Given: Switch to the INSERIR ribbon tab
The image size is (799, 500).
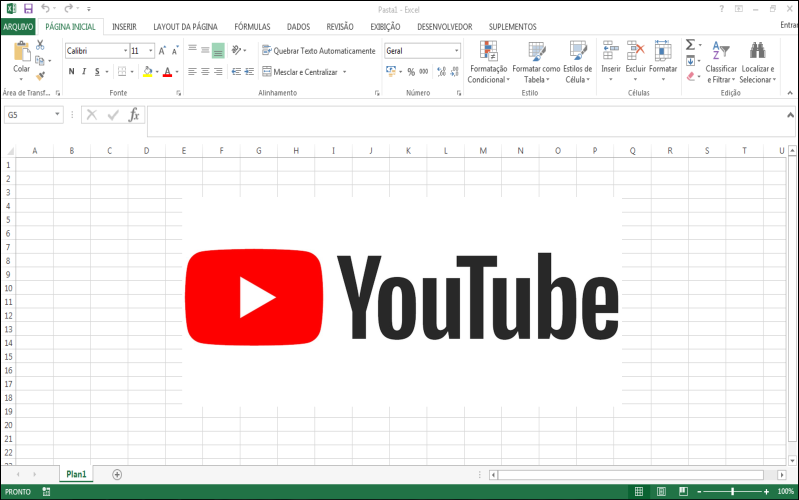Looking at the screenshot, I should (x=124, y=27).
